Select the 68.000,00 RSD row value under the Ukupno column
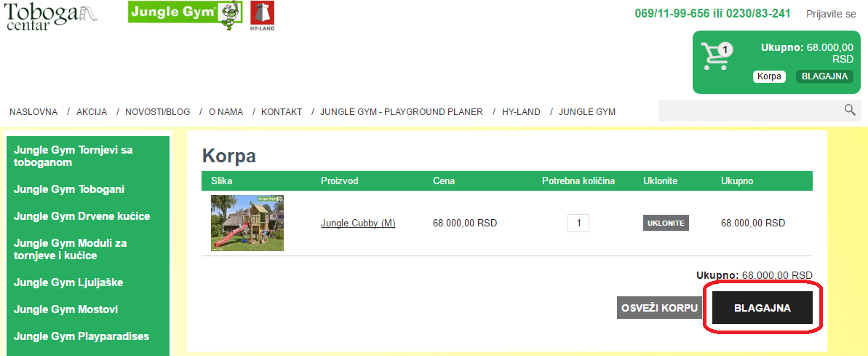868x356 pixels. pos(753,223)
